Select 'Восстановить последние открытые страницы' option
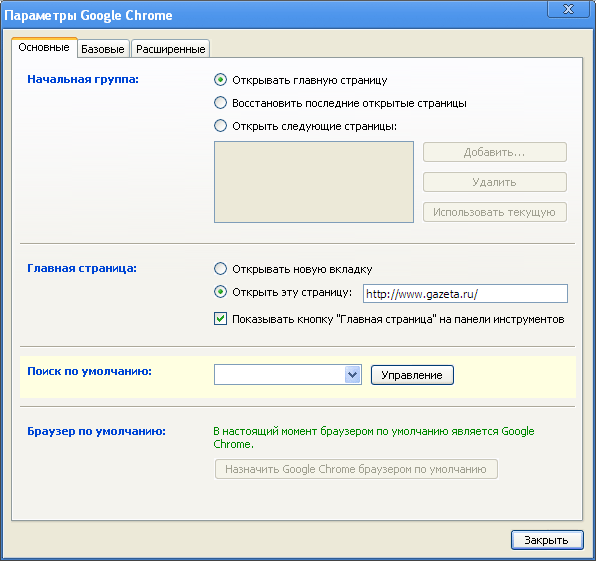 pyautogui.click(x=220, y=103)
